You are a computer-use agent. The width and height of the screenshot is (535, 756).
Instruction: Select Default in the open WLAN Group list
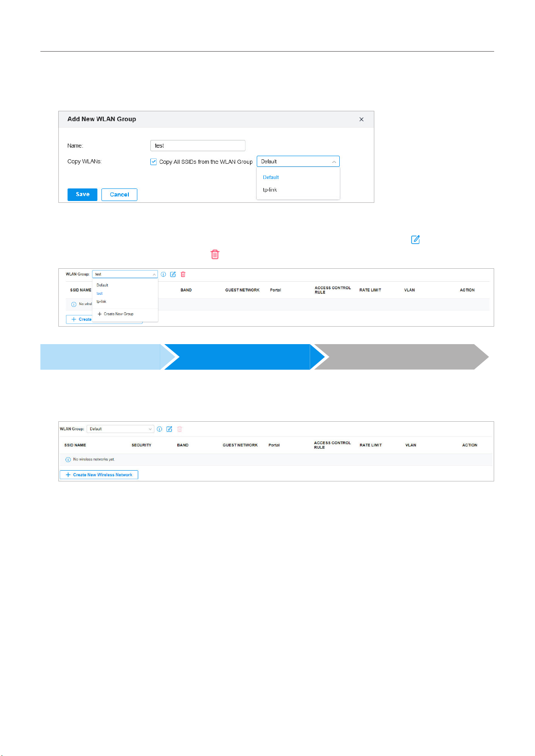pyautogui.click(x=102, y=285)
